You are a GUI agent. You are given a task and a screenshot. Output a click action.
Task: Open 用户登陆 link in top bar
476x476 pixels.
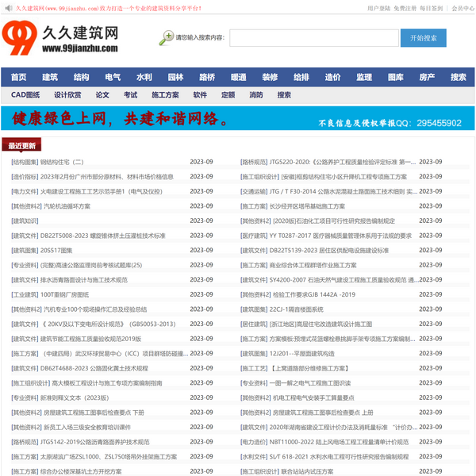(x=378, y=9)
